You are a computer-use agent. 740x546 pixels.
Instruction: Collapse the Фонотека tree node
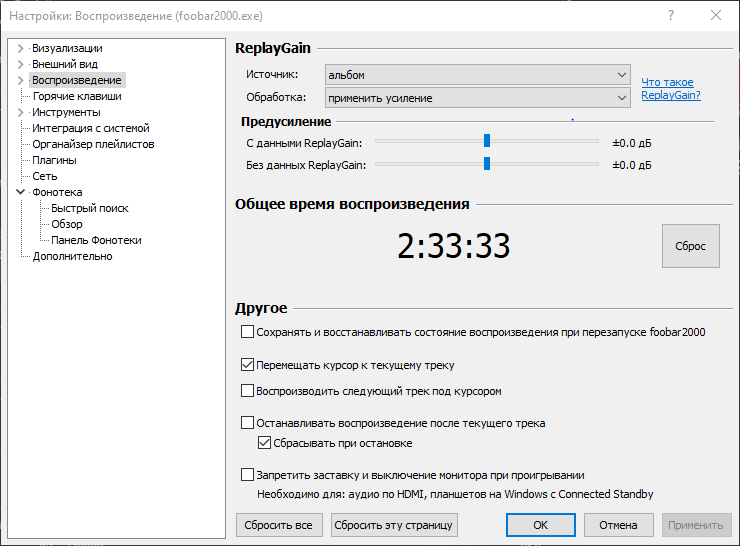[x=21, y=192]
